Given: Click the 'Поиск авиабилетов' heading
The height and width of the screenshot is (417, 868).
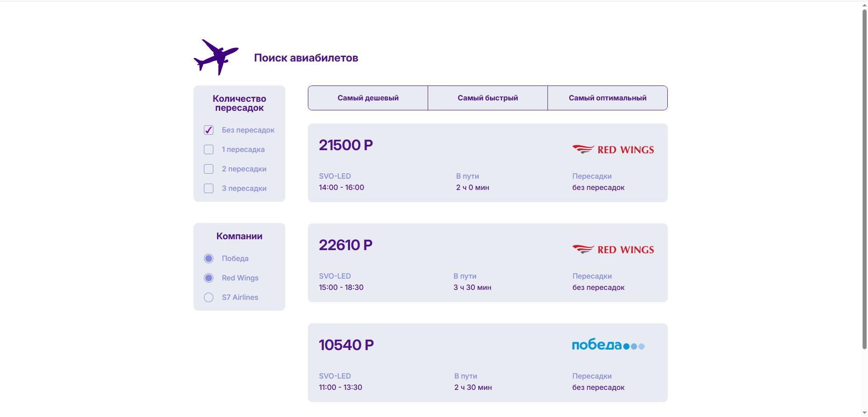Looking at the screenshot, I should 306,58.
